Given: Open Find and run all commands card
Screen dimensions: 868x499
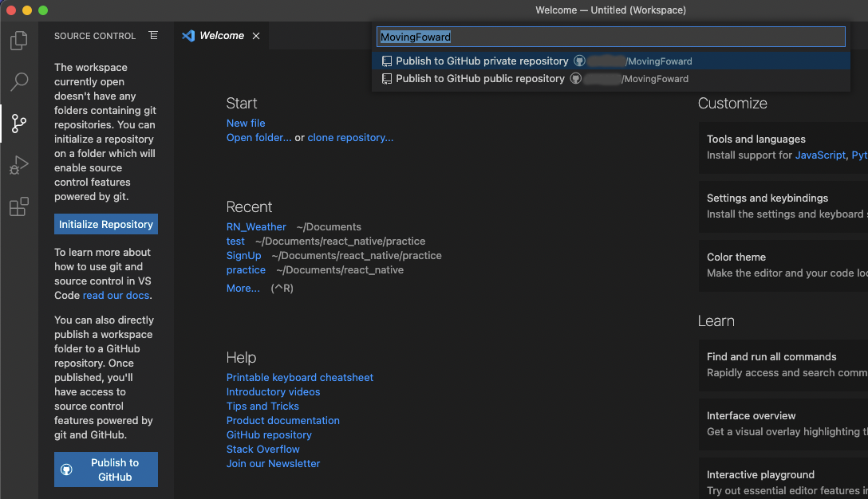Looking at the screenshot, I should (783, 365).
